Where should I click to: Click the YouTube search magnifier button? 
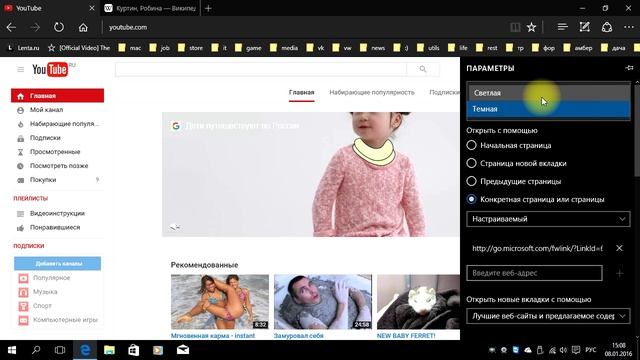423,69
